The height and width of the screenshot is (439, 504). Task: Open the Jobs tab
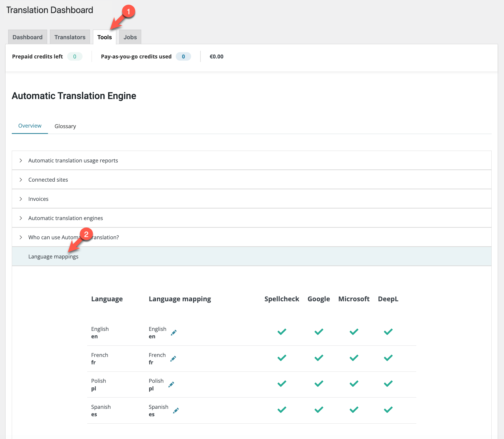[130, 37]
